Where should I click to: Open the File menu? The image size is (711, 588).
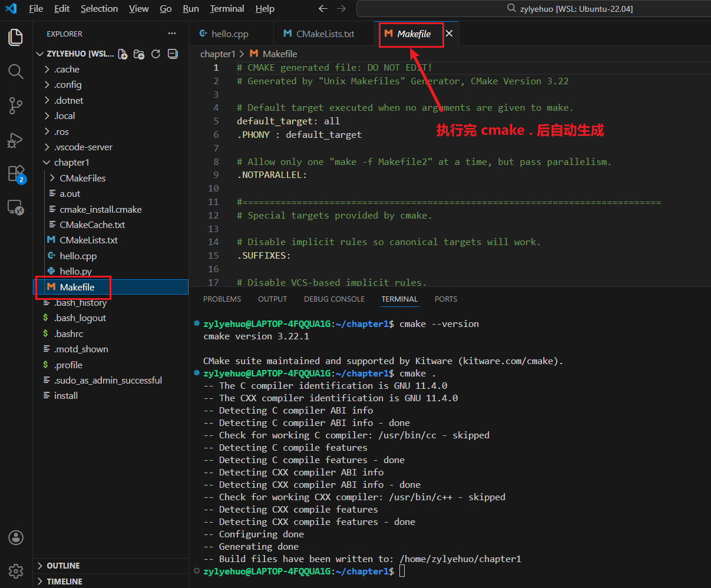point(36,9)
